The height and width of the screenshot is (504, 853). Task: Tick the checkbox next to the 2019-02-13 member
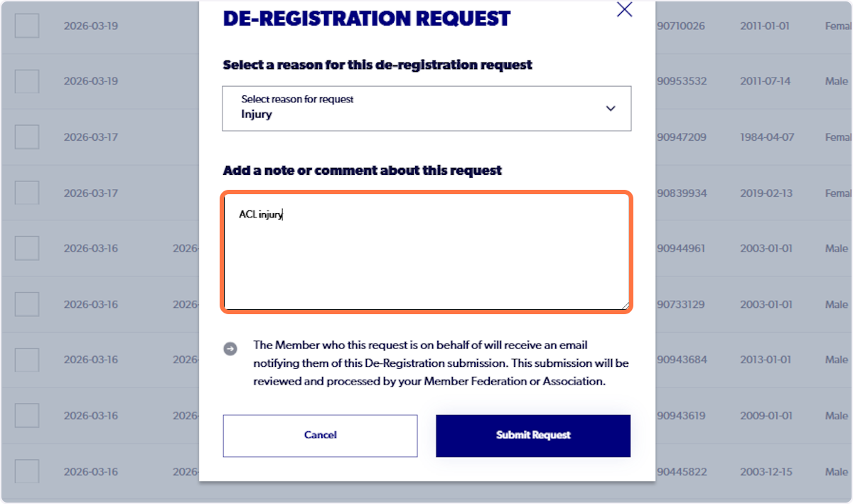[26, 192]
